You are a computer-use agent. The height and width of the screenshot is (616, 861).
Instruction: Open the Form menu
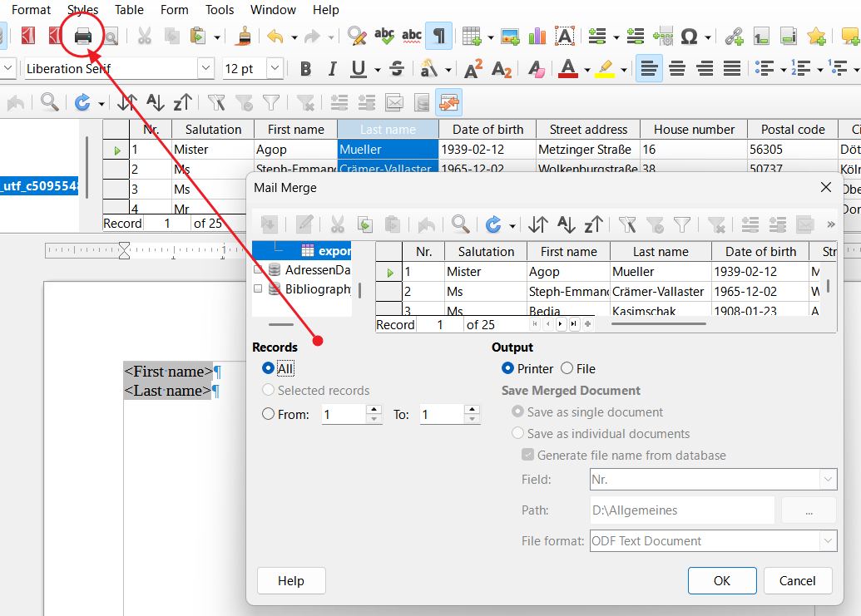175,10
